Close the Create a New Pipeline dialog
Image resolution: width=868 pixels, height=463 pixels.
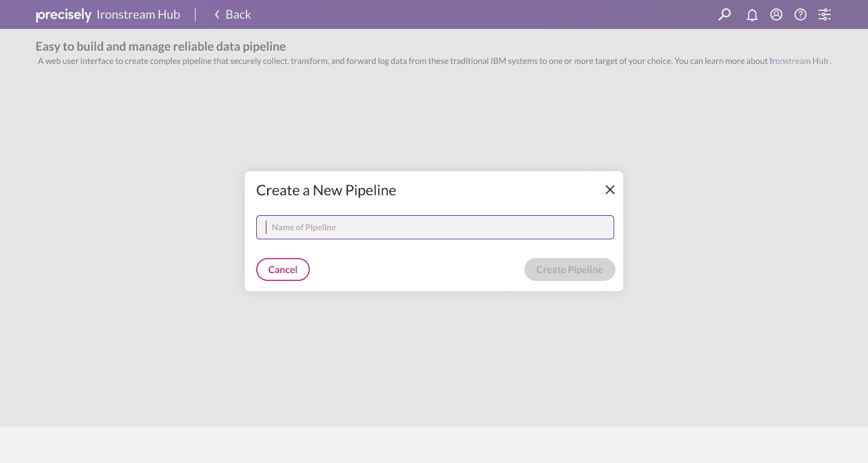coord(610,190)
